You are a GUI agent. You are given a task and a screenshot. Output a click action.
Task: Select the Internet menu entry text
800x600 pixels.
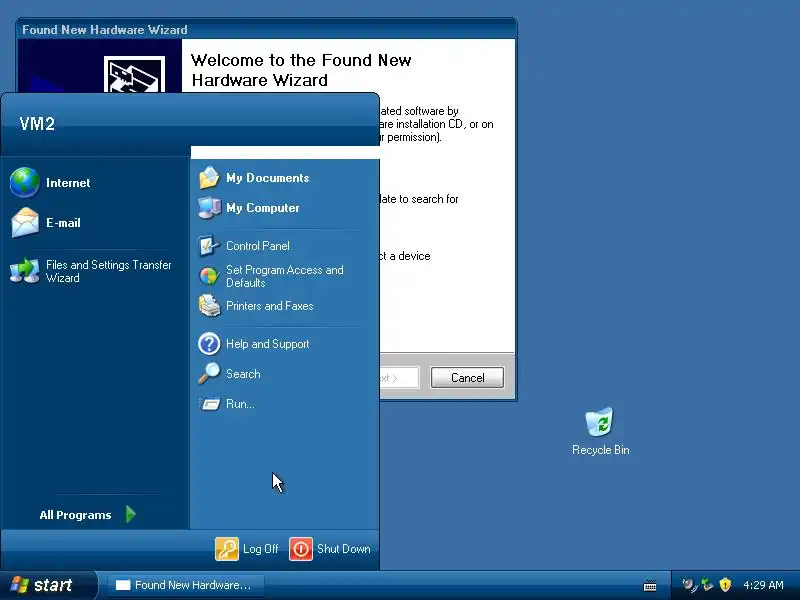(68, 183)
